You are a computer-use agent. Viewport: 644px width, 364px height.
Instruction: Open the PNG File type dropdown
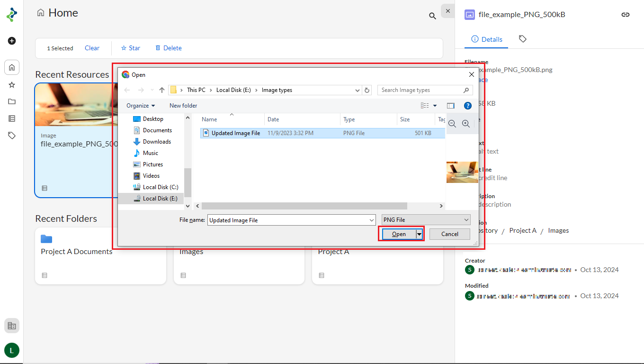coord(426,220)
